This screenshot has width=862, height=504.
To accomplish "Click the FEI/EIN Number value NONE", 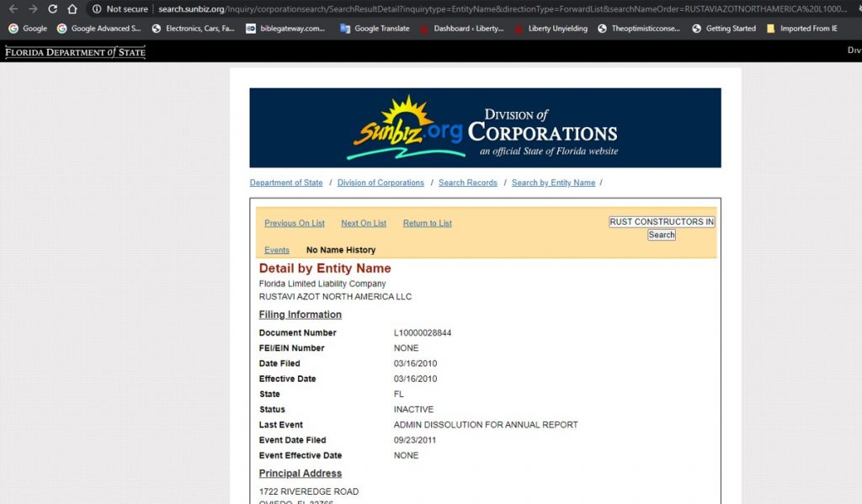I will point(407,347).
